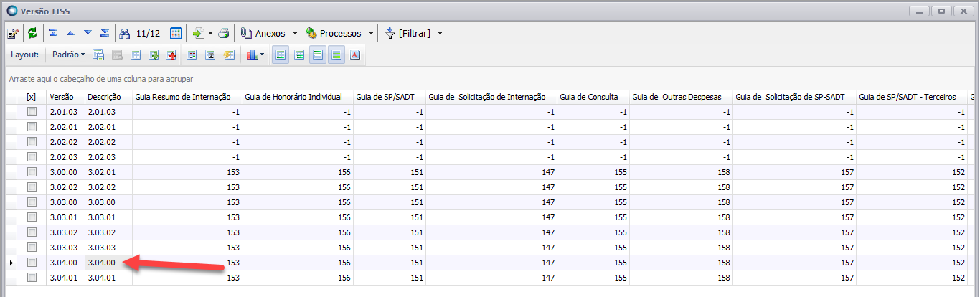Open the Anexos menu

[263, 33]
